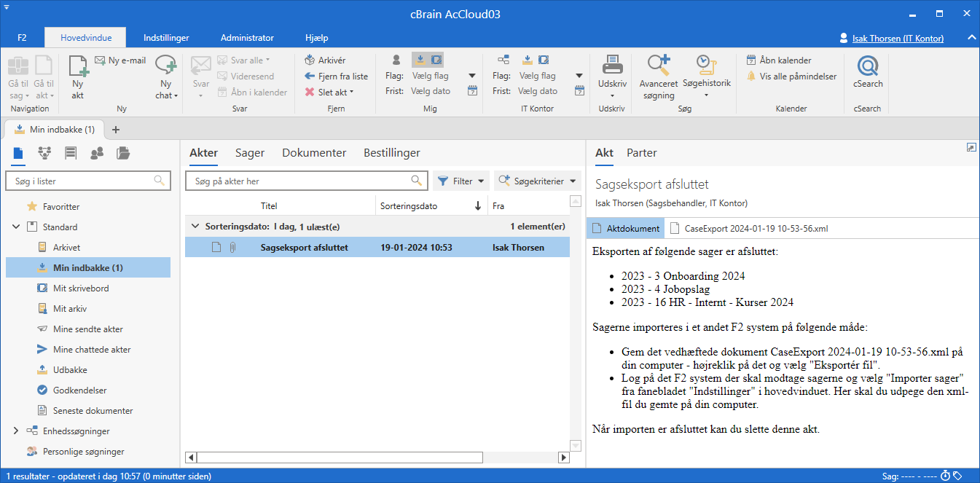Click the Isak Thorsen user link
The image size is (980, 483).
897,39
